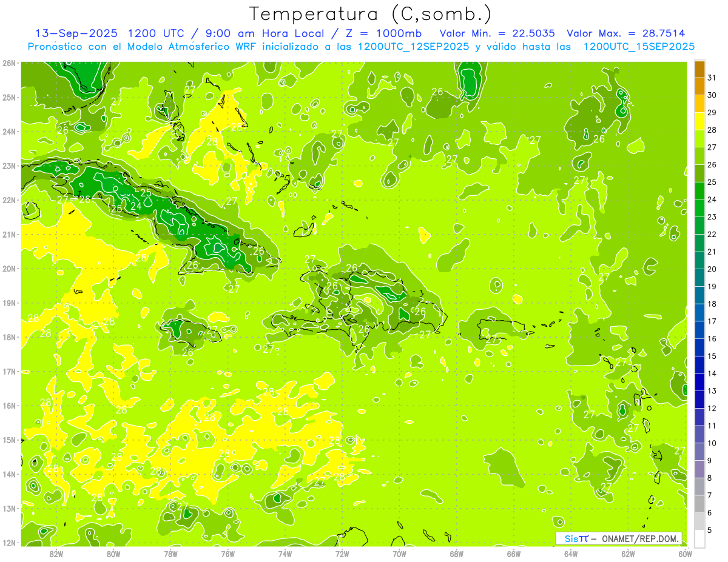This screenshot has width=728, height=562.
Task: Pick the dark blue swatch between 13 and 14
Action: 699,382
